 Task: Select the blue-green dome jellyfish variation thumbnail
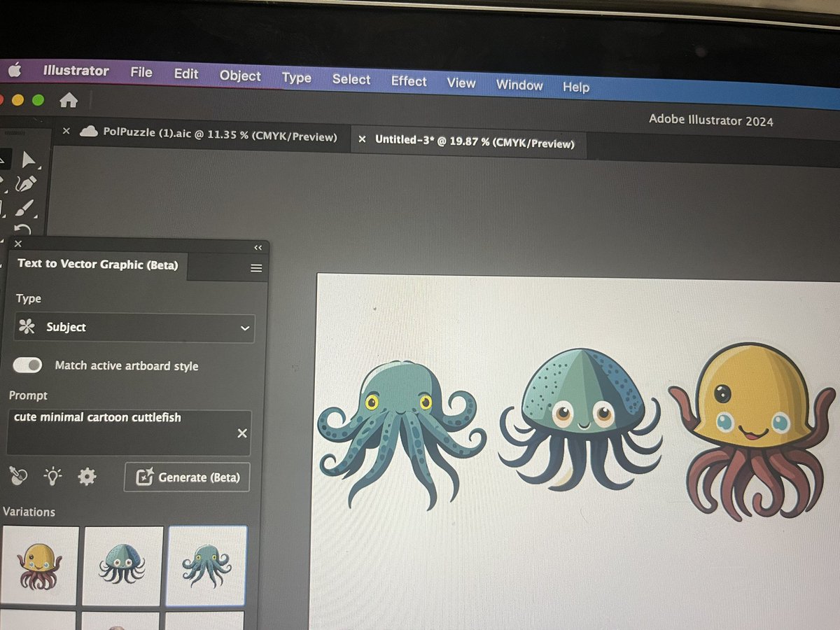(123, 566)
